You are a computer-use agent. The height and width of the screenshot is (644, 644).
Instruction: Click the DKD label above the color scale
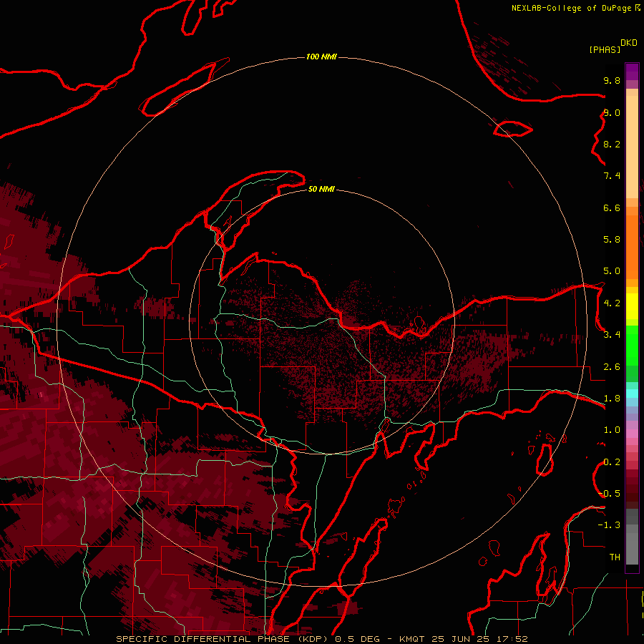(x=629, y=43)
